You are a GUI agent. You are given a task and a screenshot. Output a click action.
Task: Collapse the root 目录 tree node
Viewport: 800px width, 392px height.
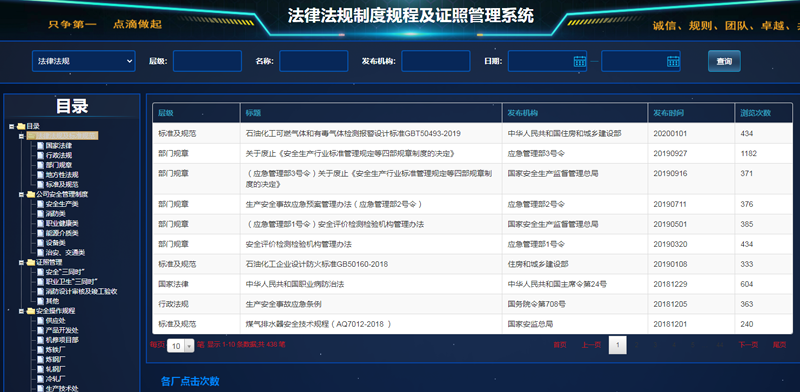pyautogui.click(x=11, y=126)
